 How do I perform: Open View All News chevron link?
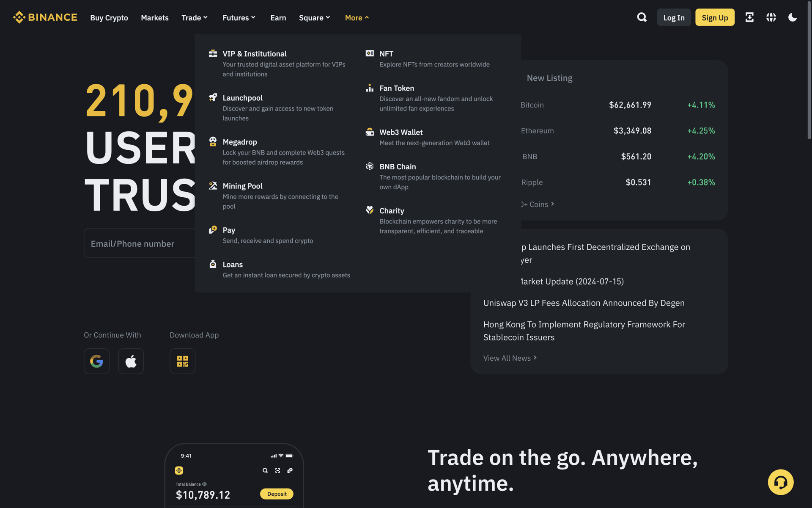point(510,358)
